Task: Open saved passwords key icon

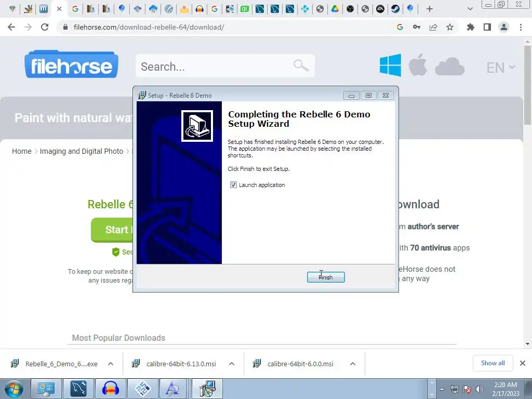Action: (417, 27)
